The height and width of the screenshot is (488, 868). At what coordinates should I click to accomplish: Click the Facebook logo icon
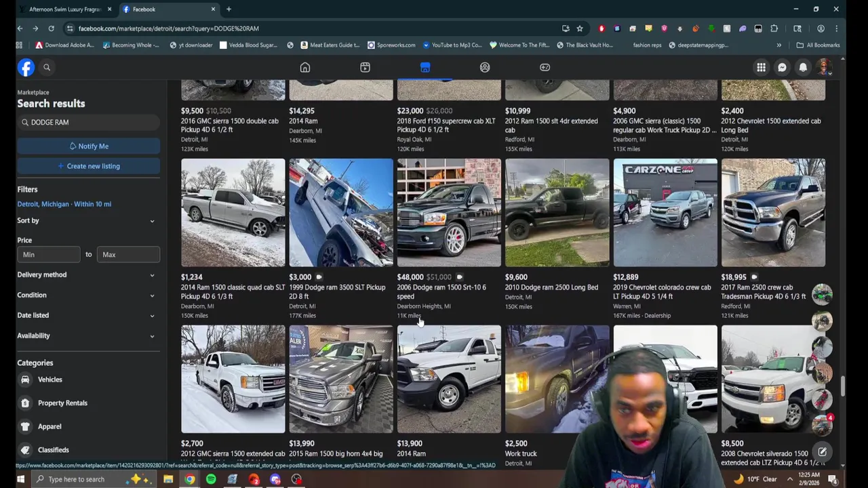point(26,67)
